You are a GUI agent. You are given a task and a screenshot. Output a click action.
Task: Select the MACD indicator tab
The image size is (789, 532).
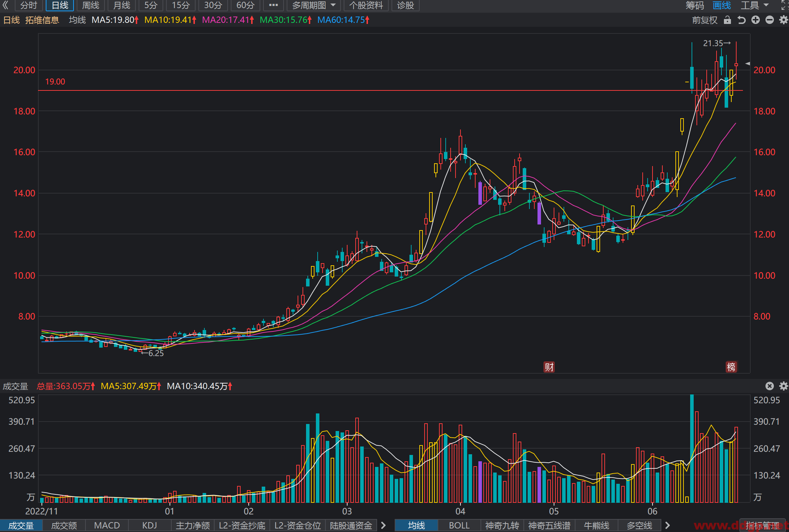click(x=107, y=525)
